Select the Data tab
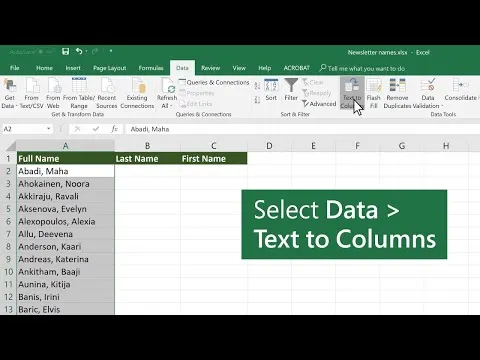Image resolution: width=480 pixels, height=360 pixels. pos(182,68)
